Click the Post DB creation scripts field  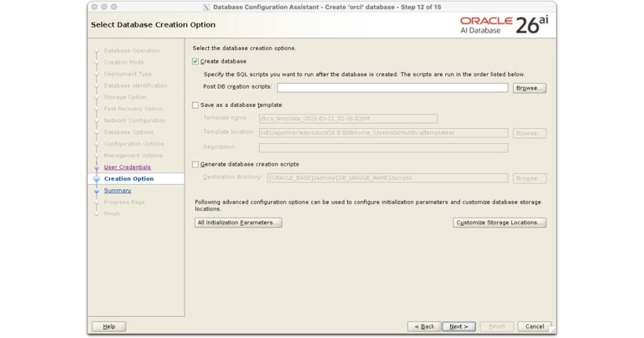pos(392,88)
